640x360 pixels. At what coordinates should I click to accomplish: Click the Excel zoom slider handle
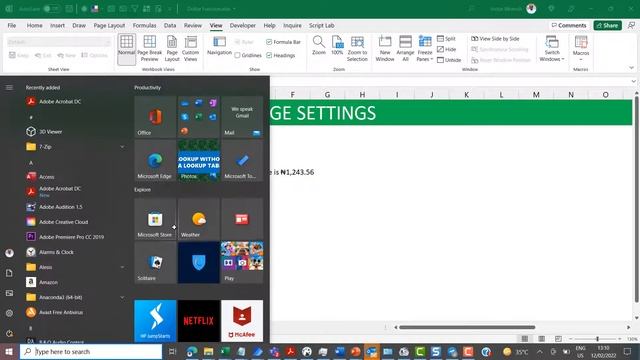[x=597, y=339]
